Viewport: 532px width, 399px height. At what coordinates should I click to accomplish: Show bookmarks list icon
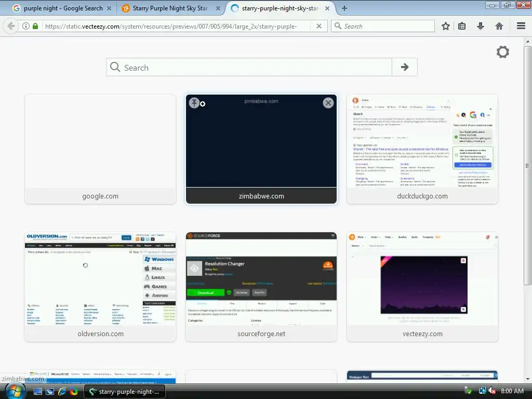coord(462,26)
